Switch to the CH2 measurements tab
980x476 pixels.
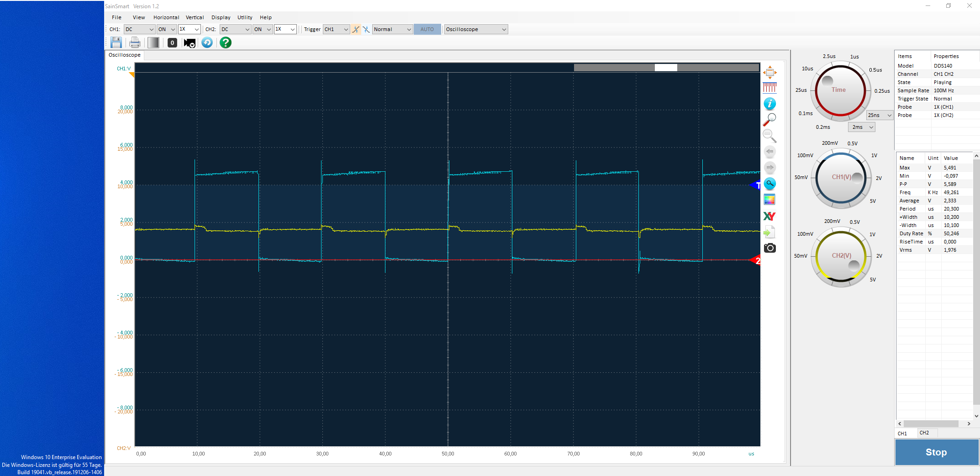[924, 433]
